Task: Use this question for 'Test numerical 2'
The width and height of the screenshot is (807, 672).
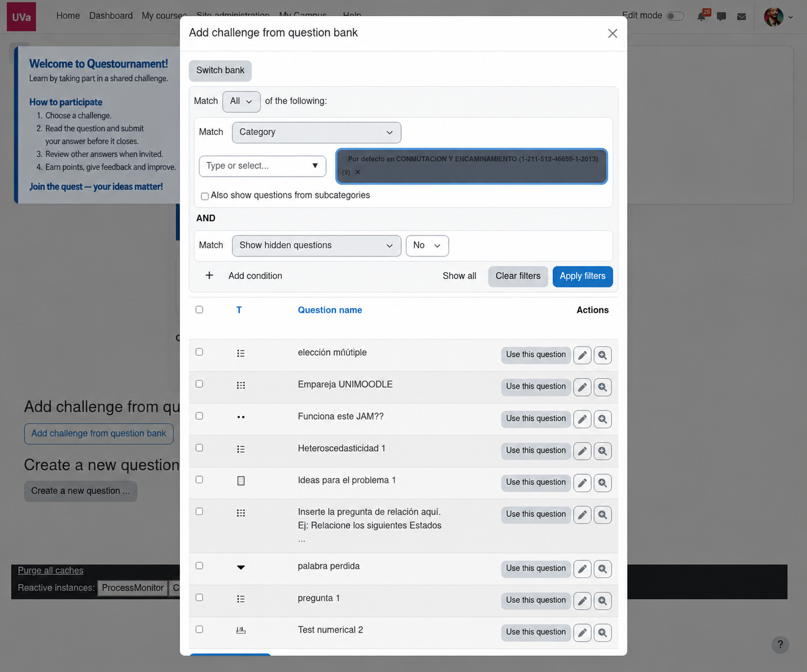Action: (536, 633)
